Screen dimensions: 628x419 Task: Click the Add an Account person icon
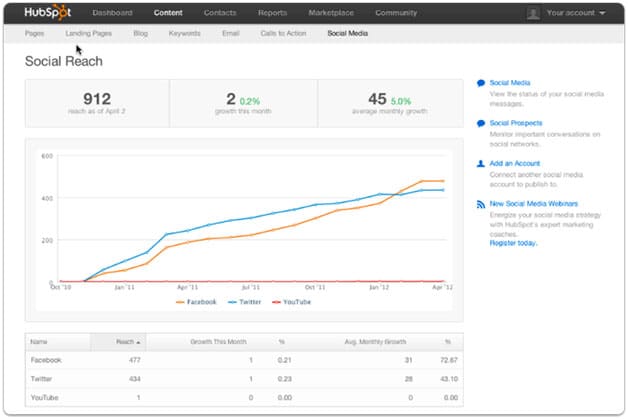point(481,163)
